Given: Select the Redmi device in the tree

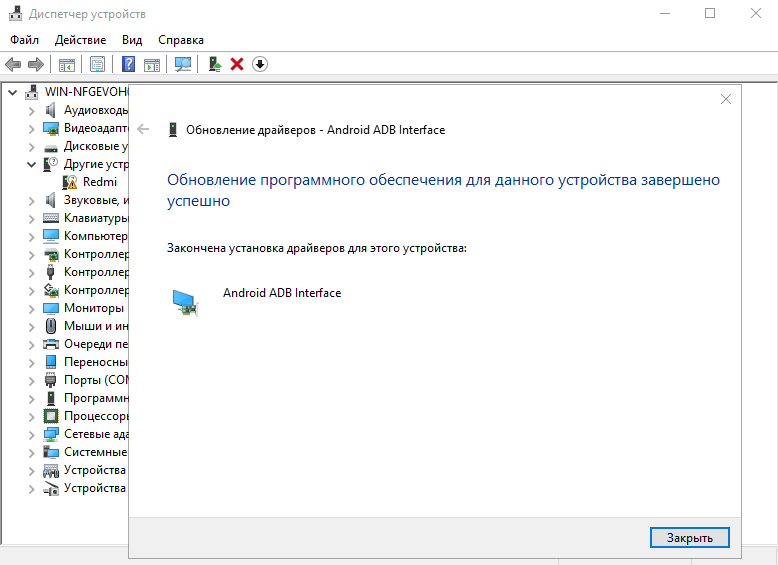Looking at the screenshot, I should tap(99, 182).
